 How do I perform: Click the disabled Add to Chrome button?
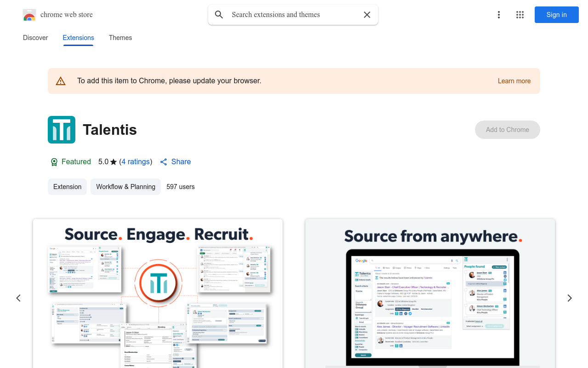[x=508, y=130]
